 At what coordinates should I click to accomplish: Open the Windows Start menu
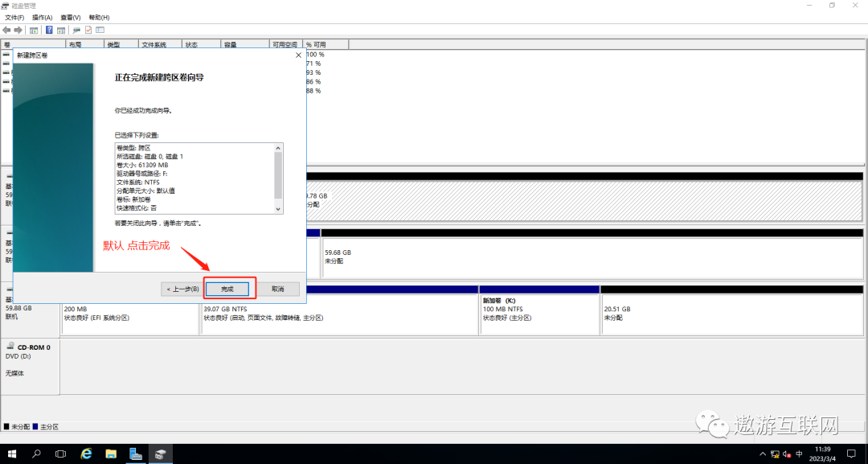pyautogui.click(x=11, y=454)
